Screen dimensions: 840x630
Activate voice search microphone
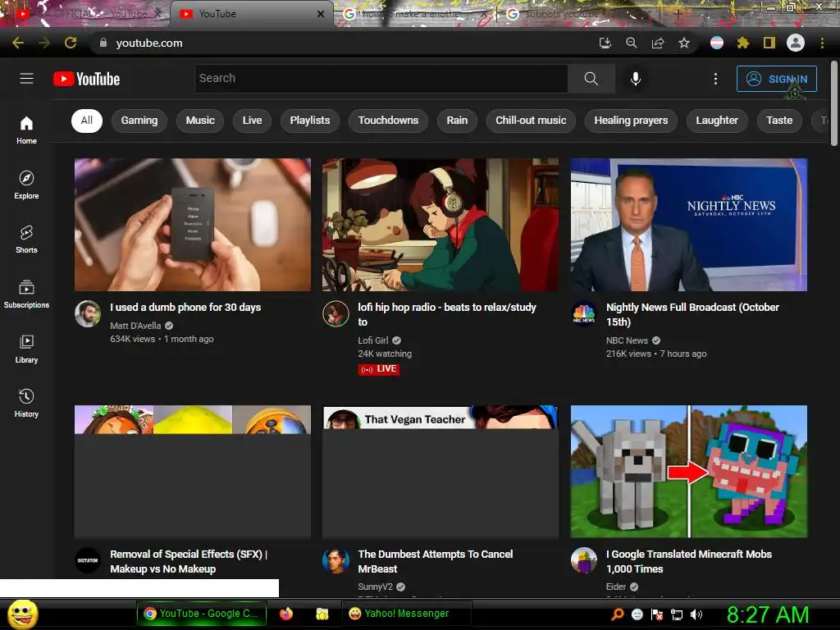click(x=636, y=79)
